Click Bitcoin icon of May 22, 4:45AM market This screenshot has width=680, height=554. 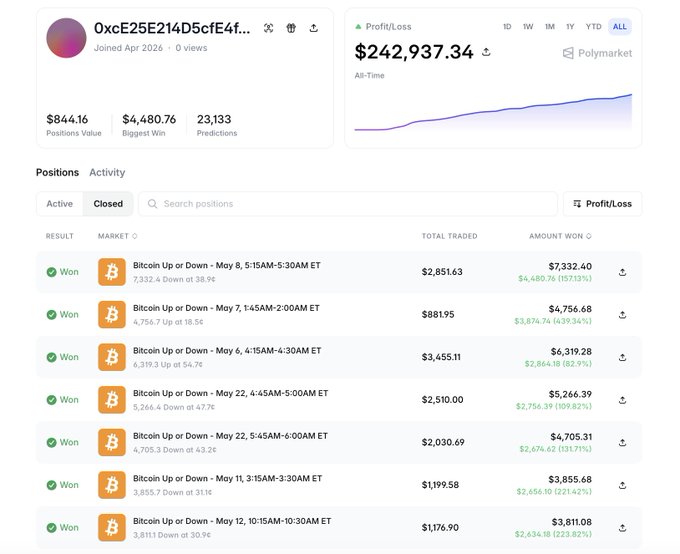pyautogui.click(x=112, y=400)
